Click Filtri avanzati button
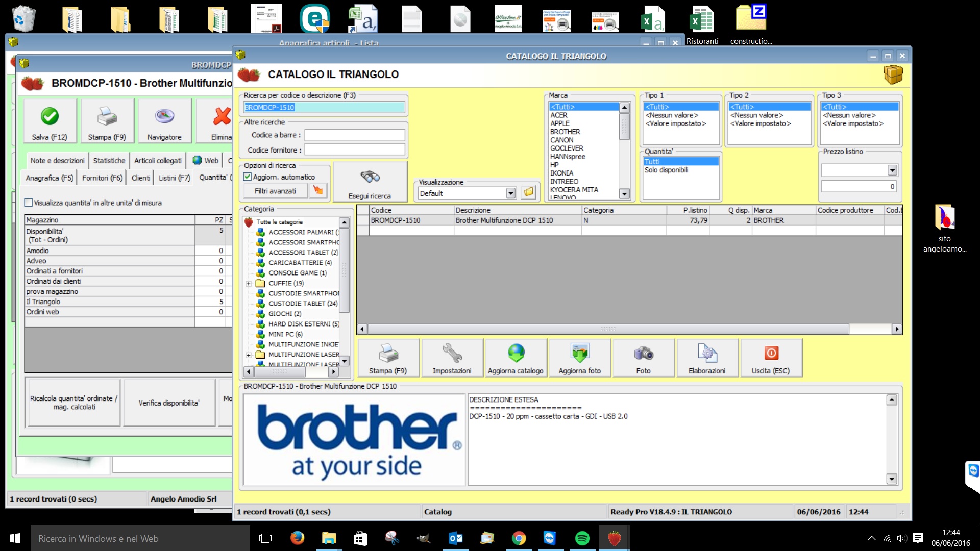 (x=275, y=191)
